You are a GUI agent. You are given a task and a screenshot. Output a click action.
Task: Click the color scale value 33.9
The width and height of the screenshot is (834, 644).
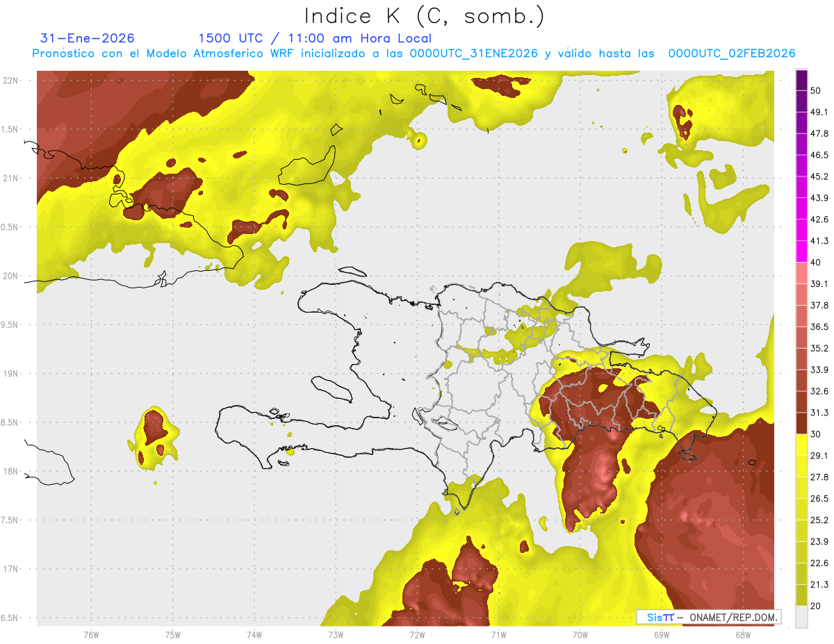tap(819, 370)
